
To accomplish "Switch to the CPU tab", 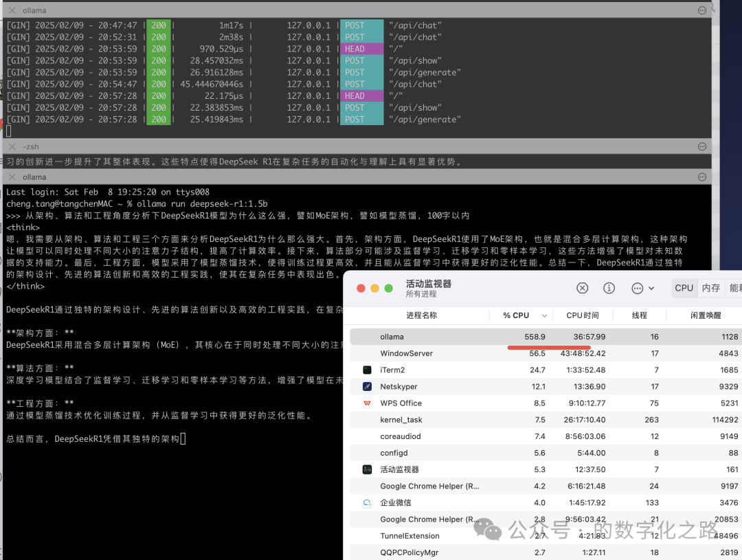I will click(x=684, y=289).
